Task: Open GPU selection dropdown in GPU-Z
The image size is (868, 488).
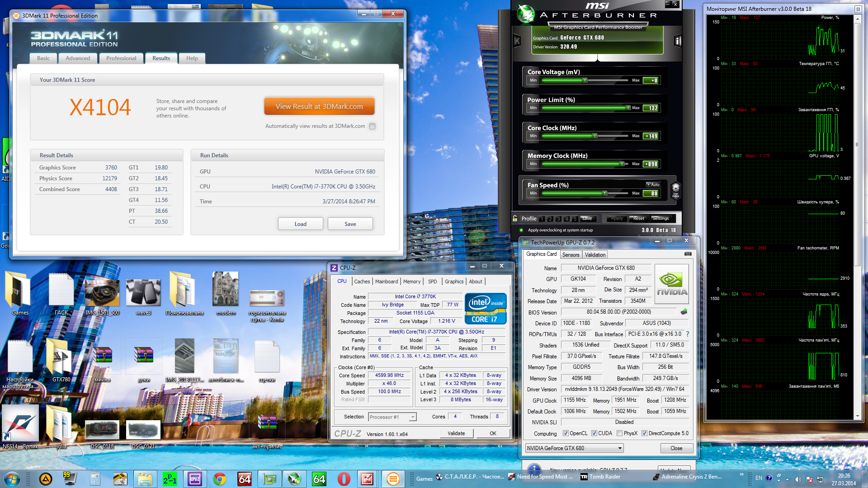Action: pyautogui.click(x=620, y=448)
